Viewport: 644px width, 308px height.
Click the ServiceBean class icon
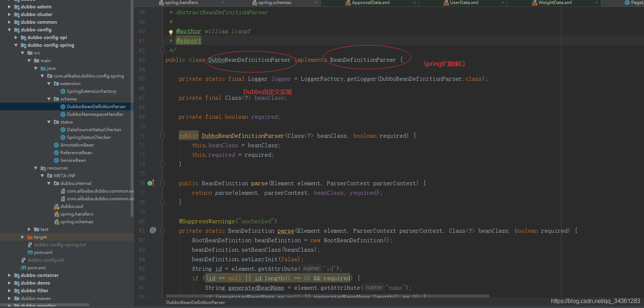click(56, 160)
